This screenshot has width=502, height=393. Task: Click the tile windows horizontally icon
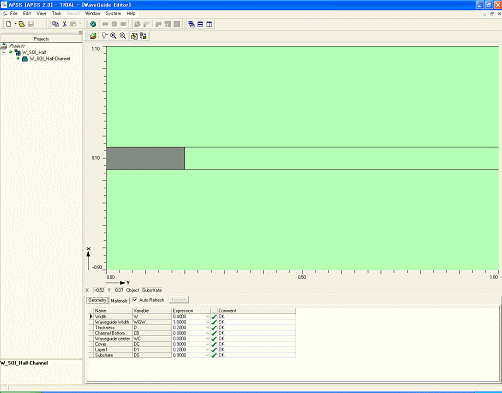coord(200,24)
